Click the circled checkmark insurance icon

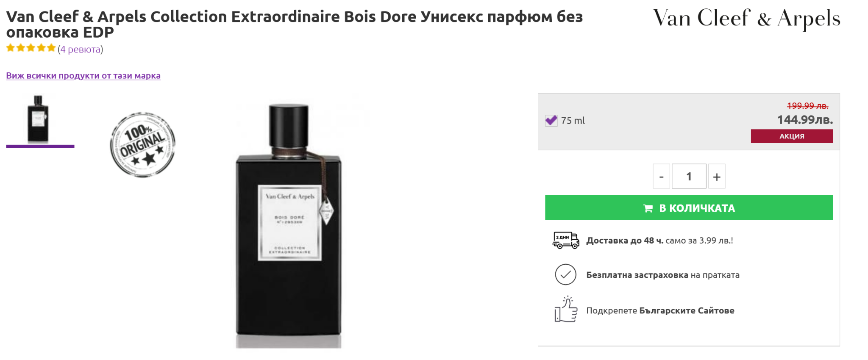pos(565,274)
